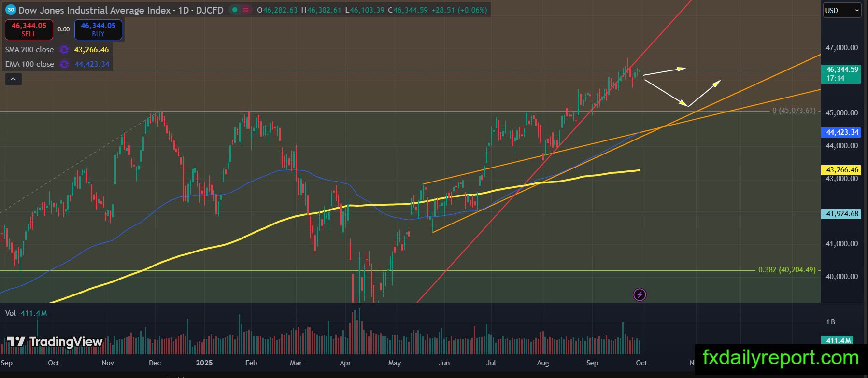Click the 40,000.00 price axis label
The height and width of the screenshot is (378, 868).
tap(842, 277)
